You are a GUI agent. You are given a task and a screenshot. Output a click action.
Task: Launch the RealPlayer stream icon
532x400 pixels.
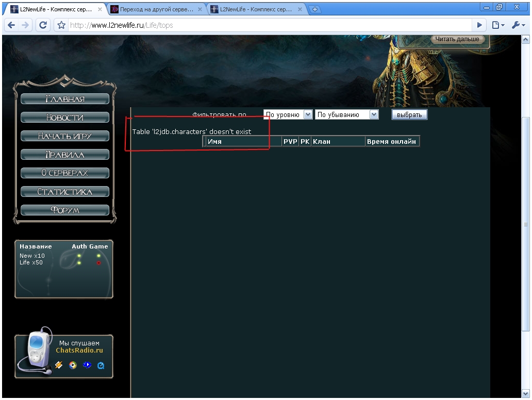point(87,365)
